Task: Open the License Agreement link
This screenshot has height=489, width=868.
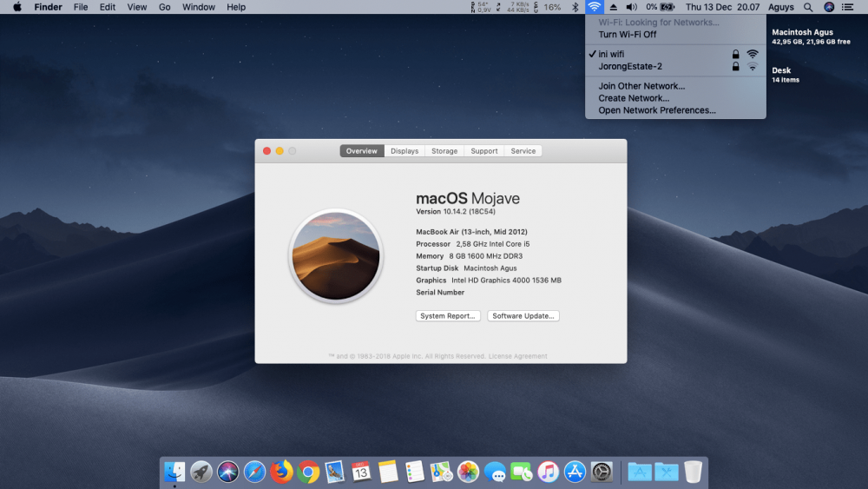Action: (517, 356)
